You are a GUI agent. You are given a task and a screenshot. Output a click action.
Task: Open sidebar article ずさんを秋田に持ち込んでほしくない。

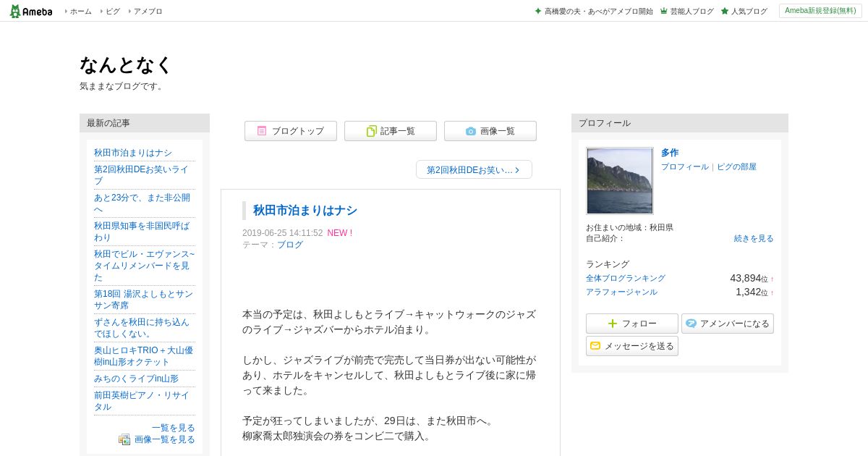pos(142,328)
